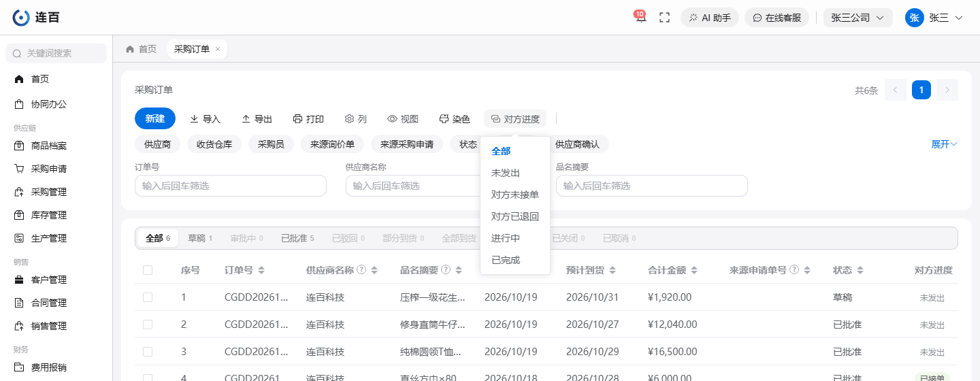Check the checkbox for row 2
Screen dimensions: 980x381
(x=148, y=325)
